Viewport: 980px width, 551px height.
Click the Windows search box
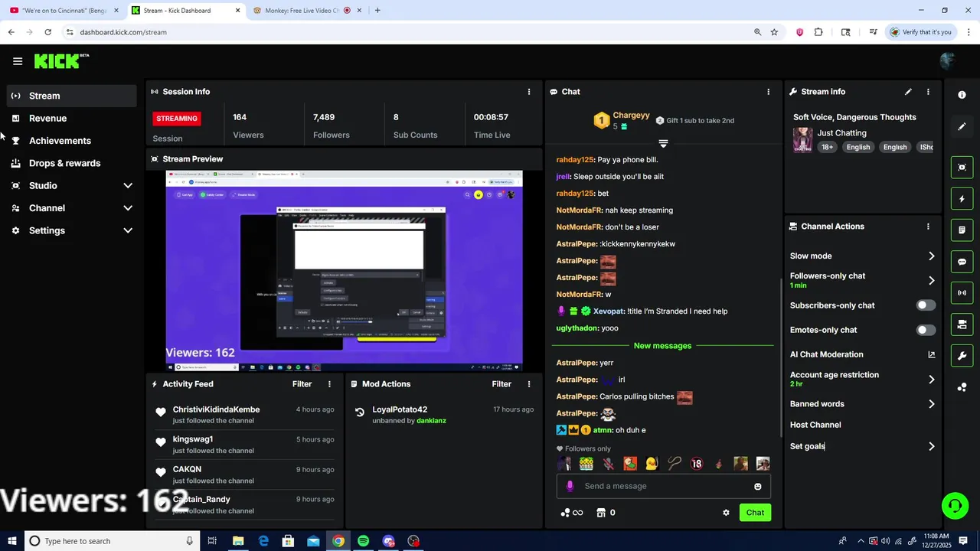pyautogui.click(x=113, y=541)
